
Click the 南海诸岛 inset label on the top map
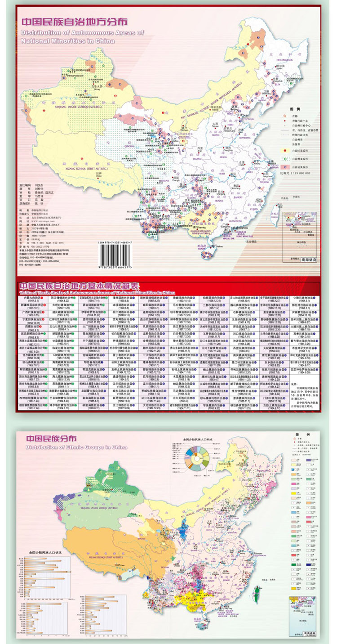click(x=309, y=259)
